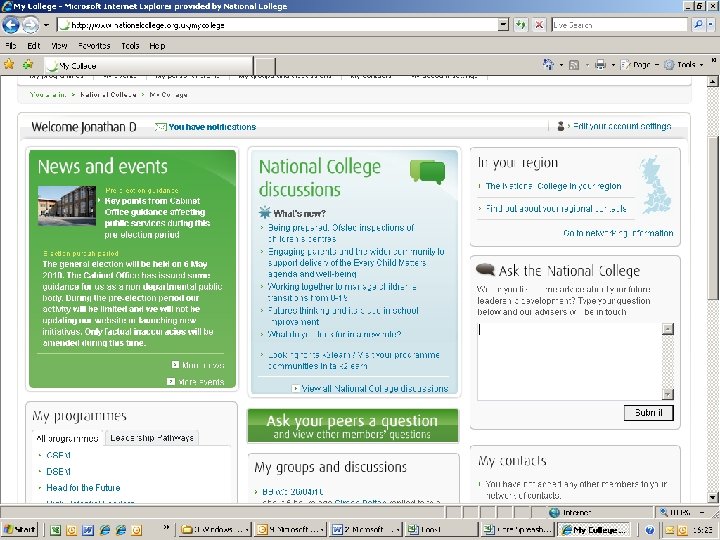Click Submit under the question box
Image resolution: width=720 pixels, height=540 pixels.
coord(648,412)
